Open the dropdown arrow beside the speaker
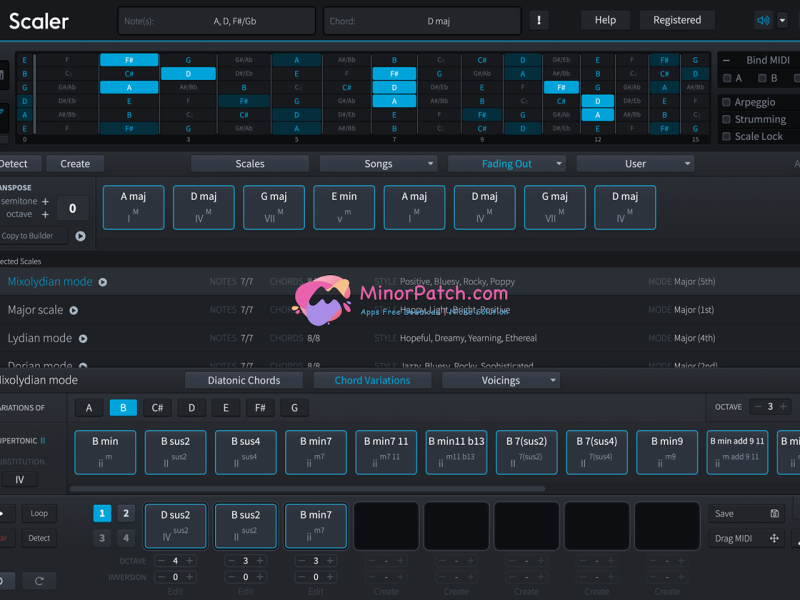This screenshot has width=800, height=600. pyautogui.click(x=782, y=20)
